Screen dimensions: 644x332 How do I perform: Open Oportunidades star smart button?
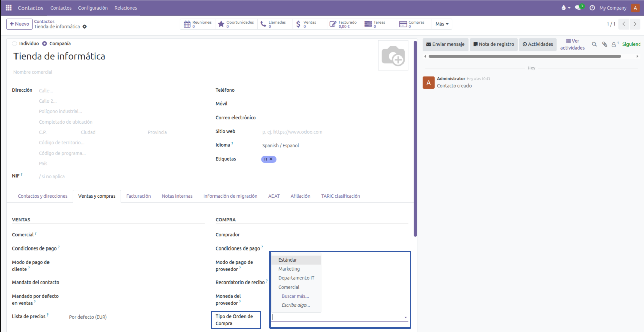(236, 24)
